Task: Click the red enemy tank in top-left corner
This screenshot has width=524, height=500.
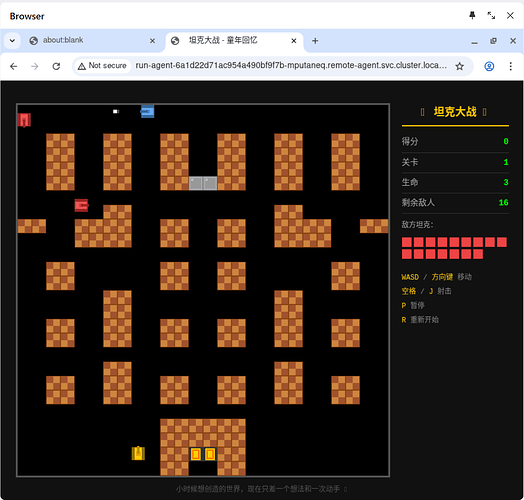Action: (x=24, y=120)
